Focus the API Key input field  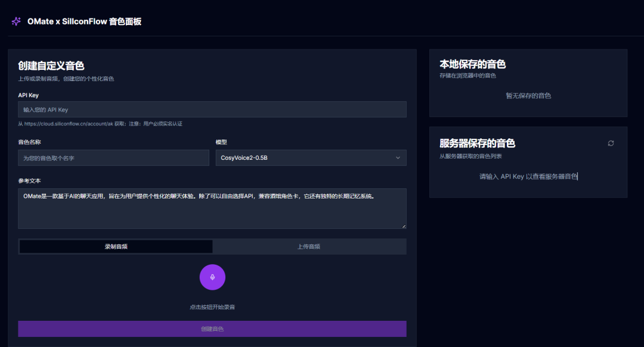click(x=212, y=110)
